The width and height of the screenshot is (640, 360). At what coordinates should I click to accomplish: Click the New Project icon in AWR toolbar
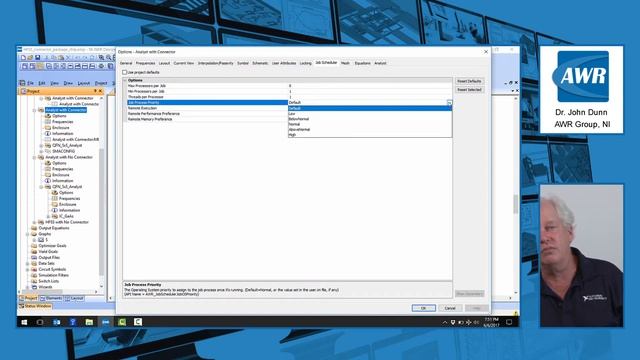point(24,58)
